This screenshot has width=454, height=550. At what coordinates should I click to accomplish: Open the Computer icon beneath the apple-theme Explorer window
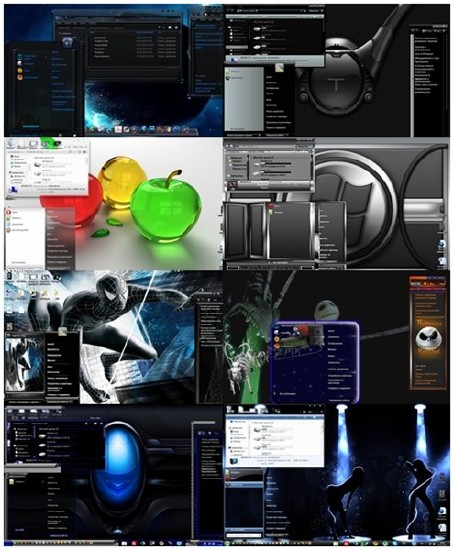13,189
